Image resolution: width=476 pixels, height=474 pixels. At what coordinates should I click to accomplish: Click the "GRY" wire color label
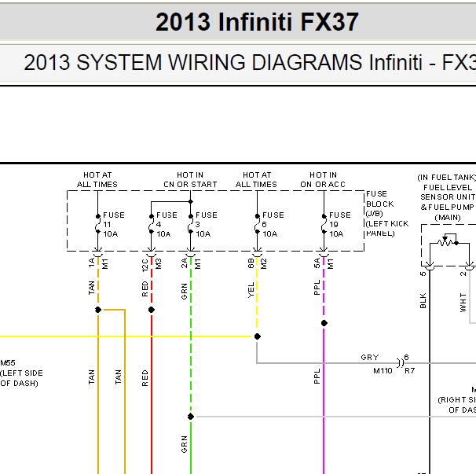coord(370,358)
